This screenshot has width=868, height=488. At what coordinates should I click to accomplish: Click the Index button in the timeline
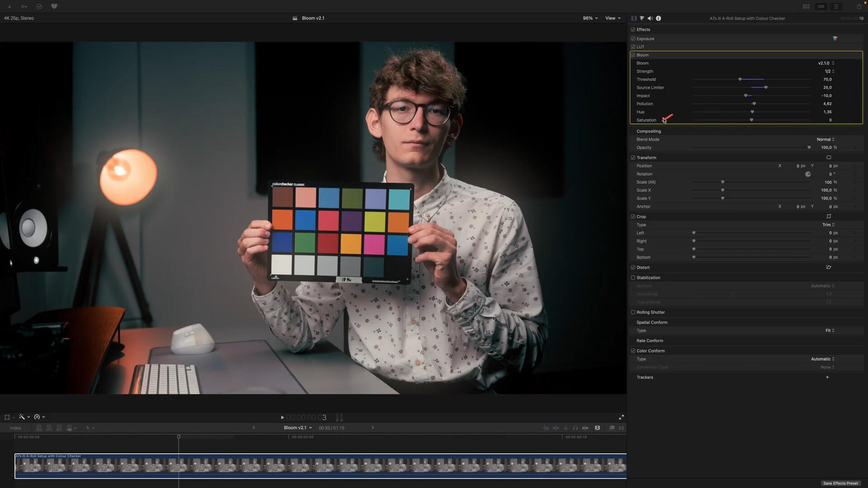point(16,428)
